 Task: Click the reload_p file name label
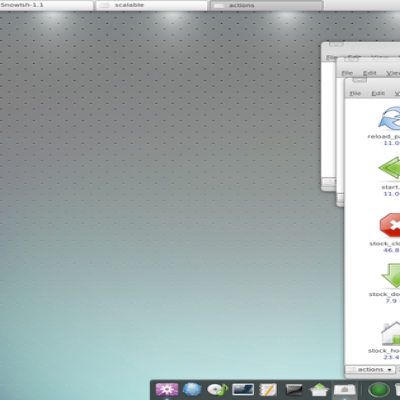[x=384, y=136]
